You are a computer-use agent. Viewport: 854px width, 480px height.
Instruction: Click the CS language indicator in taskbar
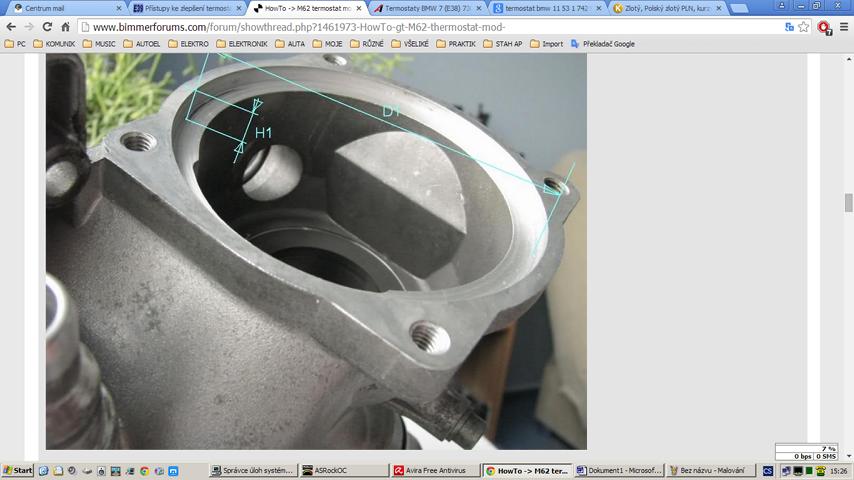(768, 471)
